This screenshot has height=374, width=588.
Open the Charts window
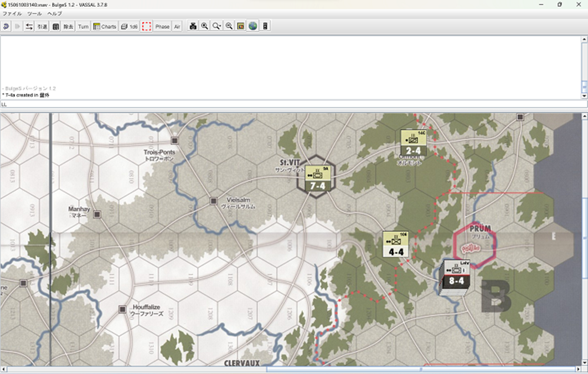(x=105, y=26)
